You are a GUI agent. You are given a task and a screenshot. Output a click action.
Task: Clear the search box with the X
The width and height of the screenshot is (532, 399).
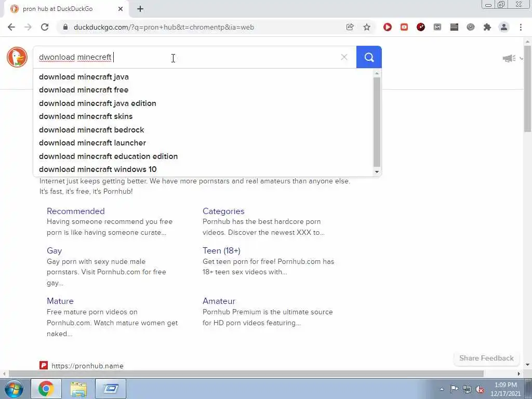[344, 57]
